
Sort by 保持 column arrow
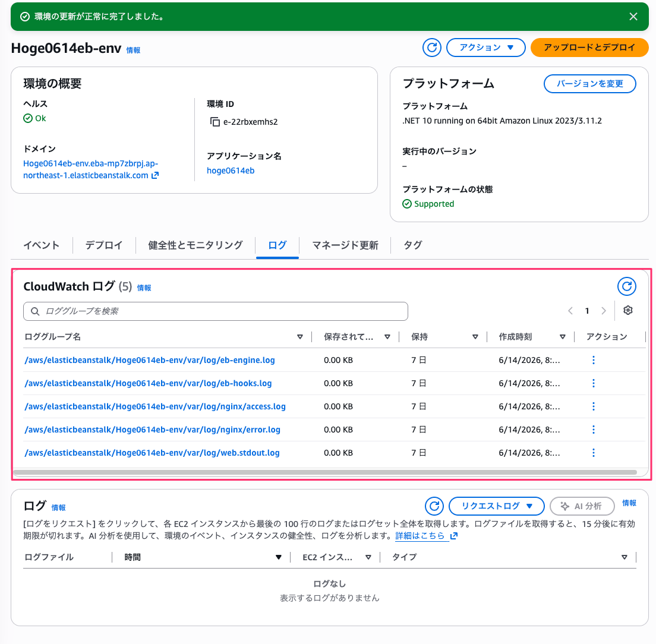point(475,337)
